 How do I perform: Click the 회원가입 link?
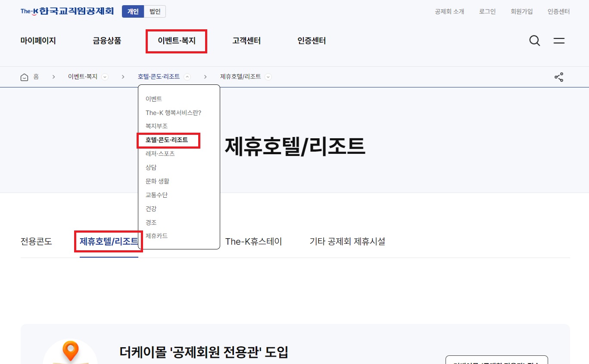pyautogui.click(x=522, y=12)
